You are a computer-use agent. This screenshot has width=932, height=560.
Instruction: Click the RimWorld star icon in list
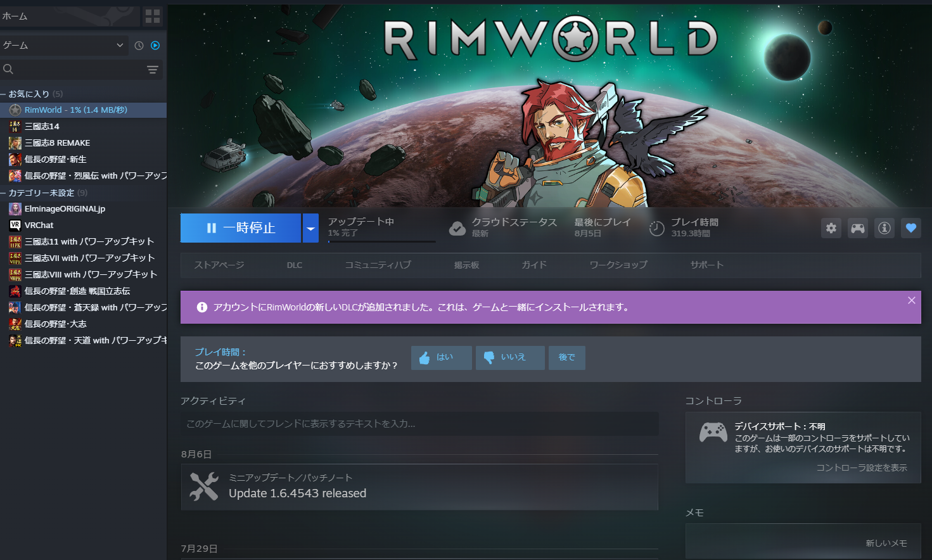15,110
